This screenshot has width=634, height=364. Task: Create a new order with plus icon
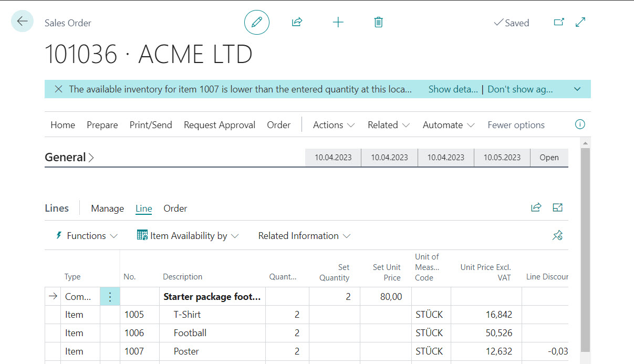338,22
